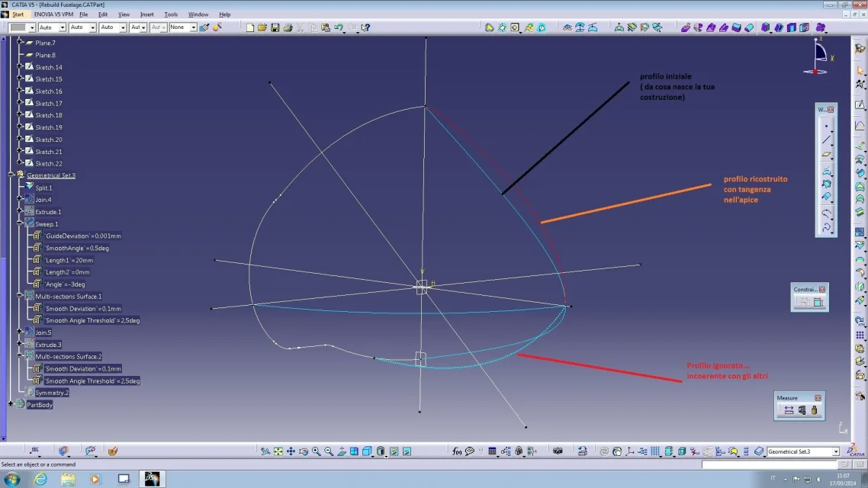
Task: Open the ENOVIA V5 VPM menu
Action: click(x=53, y=14)
